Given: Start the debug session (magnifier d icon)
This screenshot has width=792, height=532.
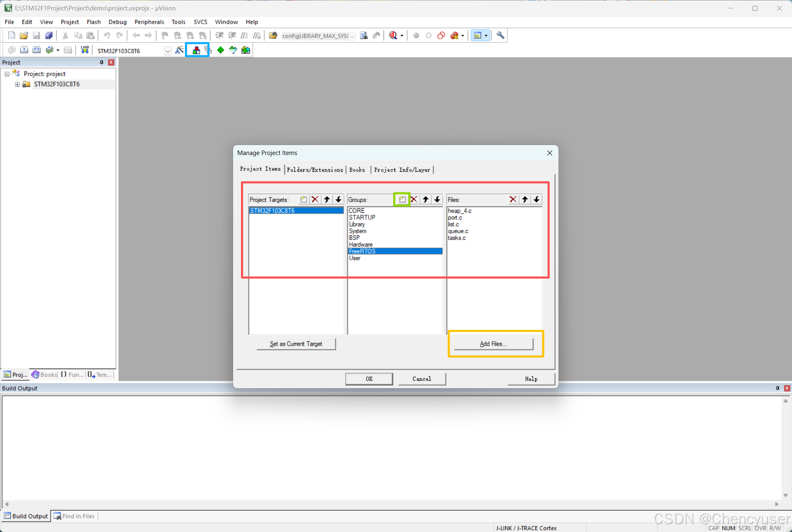Looking at the screenshot, I should (393, 35).
